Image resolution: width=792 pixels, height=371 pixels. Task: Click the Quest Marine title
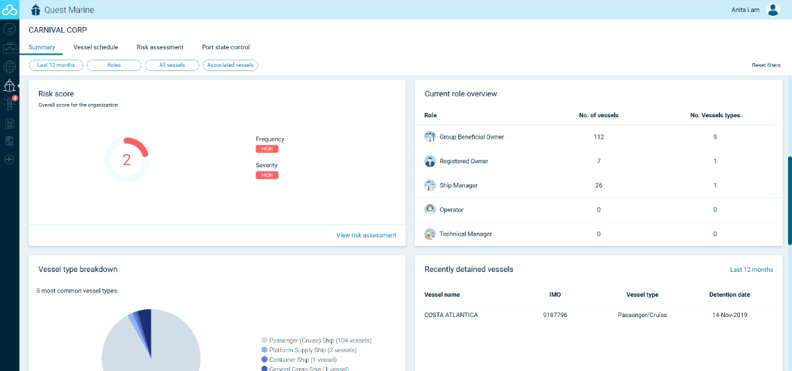click(69, 10)
